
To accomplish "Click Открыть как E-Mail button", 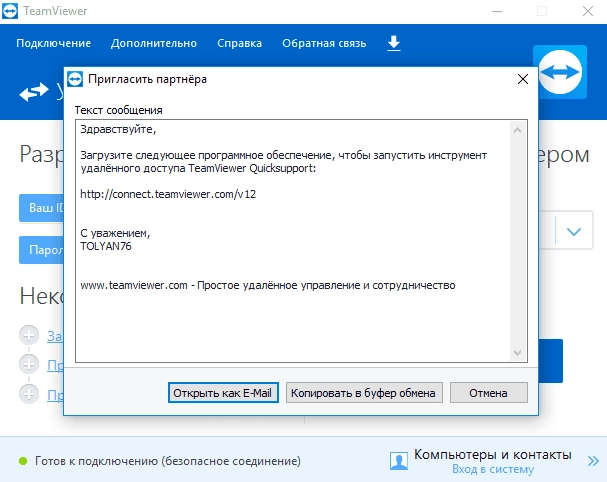I will pyautogui.click(x=223, y=393).
